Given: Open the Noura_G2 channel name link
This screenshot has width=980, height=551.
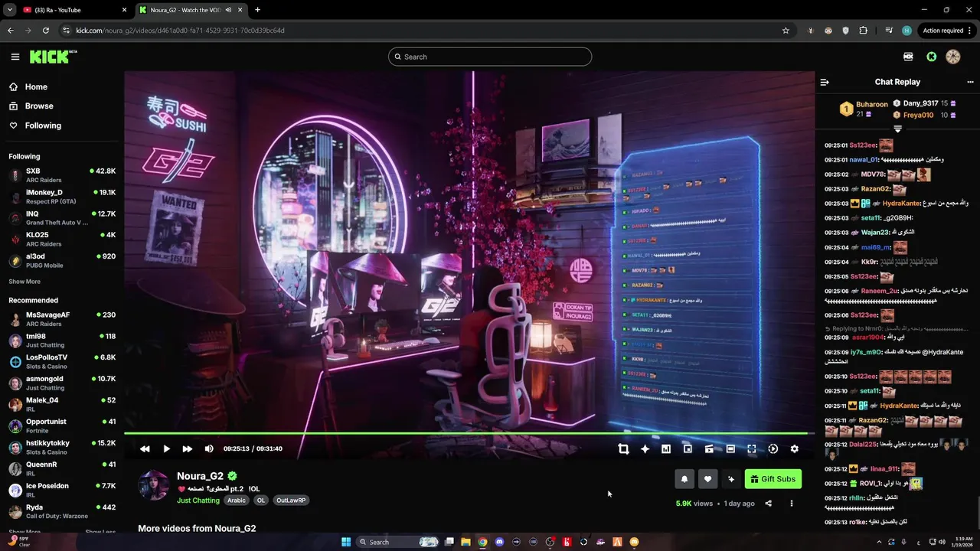Looking at the screenshot, I should (200, 476).
